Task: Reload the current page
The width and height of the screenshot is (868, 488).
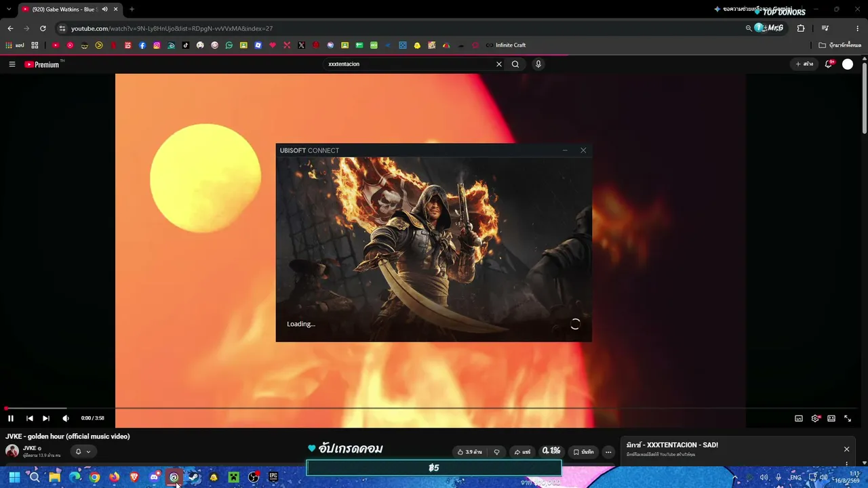Action: 43,28
